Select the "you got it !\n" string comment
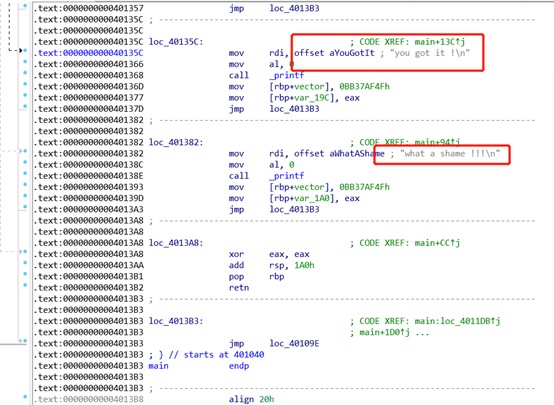554x405 pixels. tap(430, 53)
